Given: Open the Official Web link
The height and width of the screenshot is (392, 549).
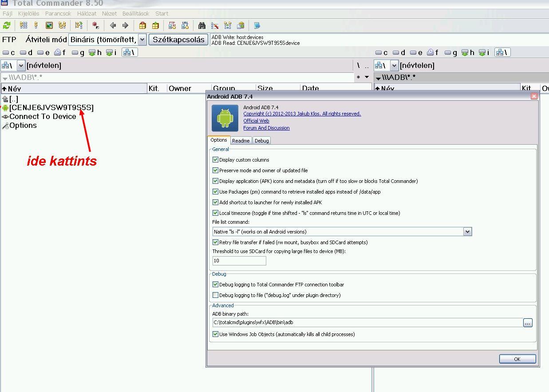Looking at the screenshot, I should (256, 121).
